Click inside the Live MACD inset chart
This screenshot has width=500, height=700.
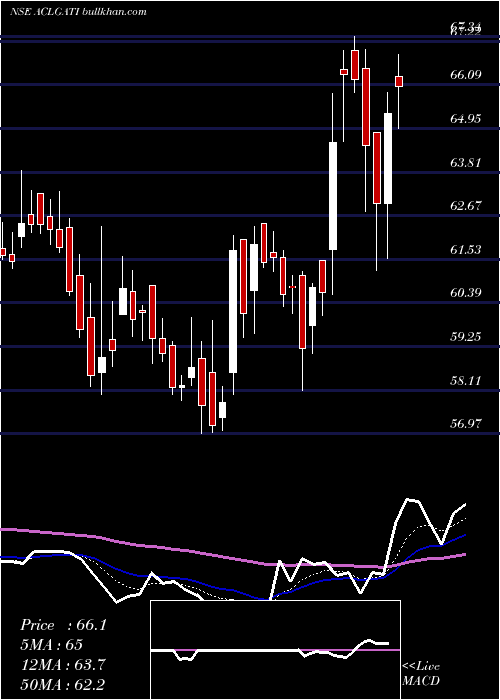pyautogui.click(x=275, y=650)
